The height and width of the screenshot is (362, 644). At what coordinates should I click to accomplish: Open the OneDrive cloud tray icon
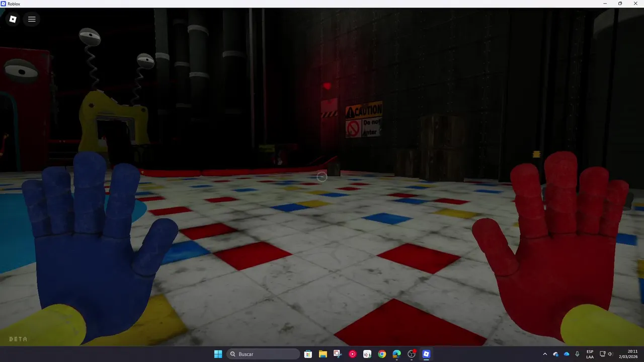[x=567, y=354]
